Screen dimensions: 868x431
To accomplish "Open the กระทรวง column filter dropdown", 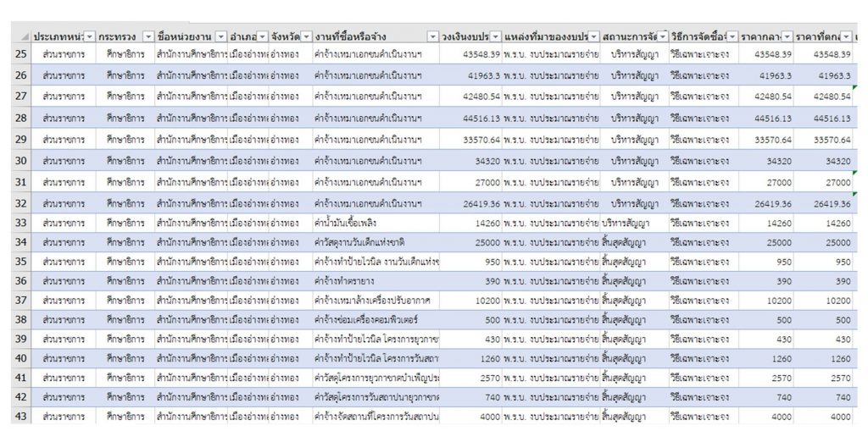I will pyautogui.click(x=147, y=37).
